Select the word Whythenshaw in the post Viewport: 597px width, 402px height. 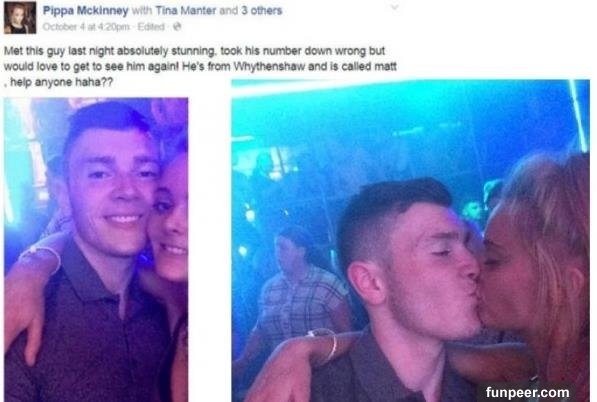click(269, 66)
